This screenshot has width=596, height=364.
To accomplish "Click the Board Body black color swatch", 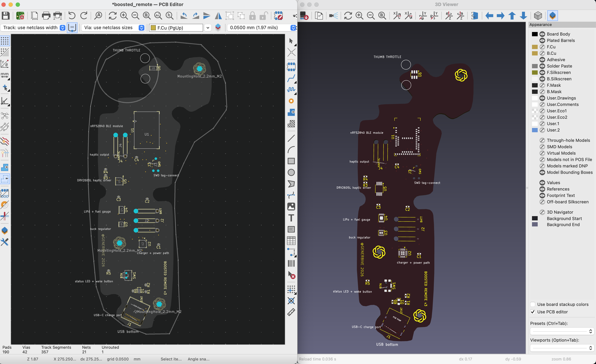I will click(x=535, y=34).
